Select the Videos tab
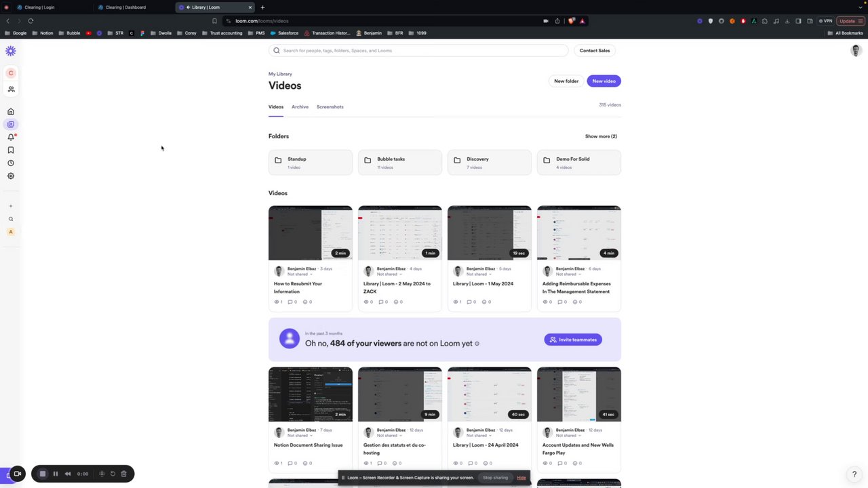The image size is (868, 488). (276, 107)
